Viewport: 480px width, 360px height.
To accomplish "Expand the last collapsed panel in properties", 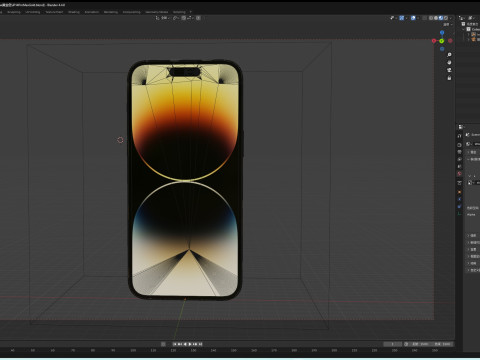I will coord(473,270).
